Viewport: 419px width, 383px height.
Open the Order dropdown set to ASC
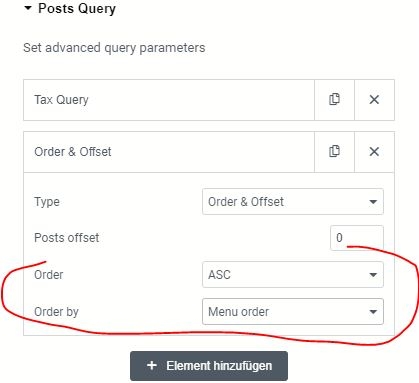293,275
